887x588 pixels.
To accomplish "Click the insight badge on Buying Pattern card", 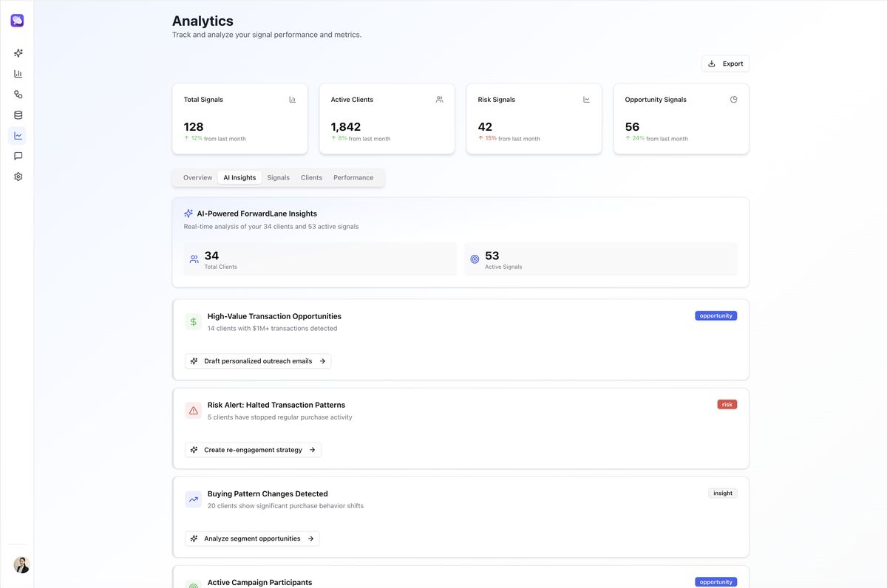I will point(723,493).
